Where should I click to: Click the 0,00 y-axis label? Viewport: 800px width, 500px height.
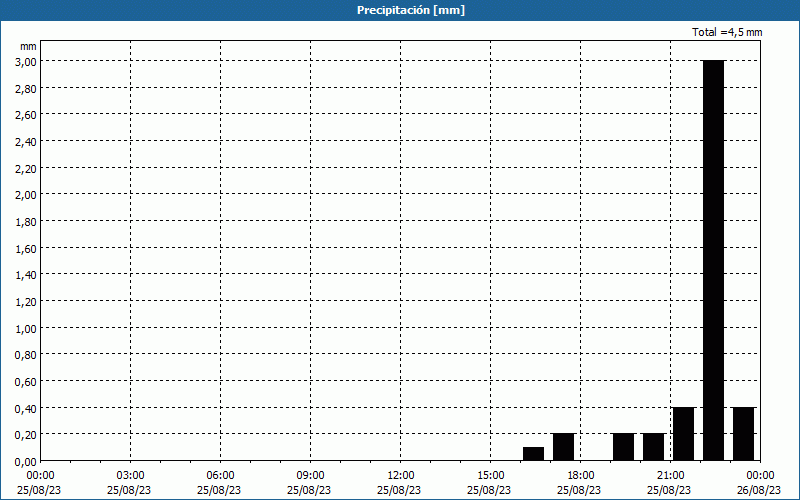26,462
